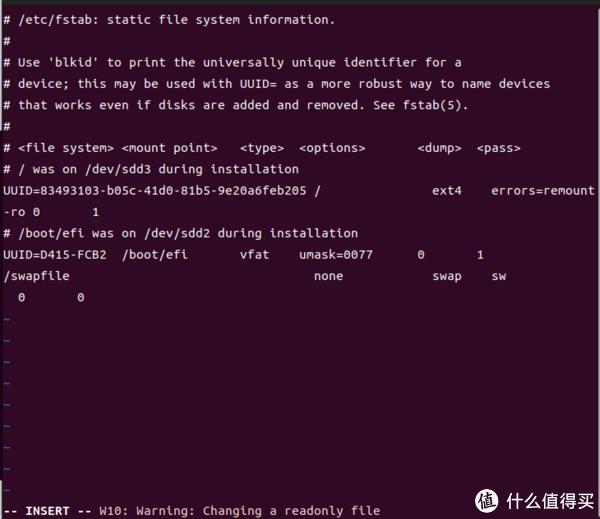The image size is (600, 519).
Task: Place cursor on /swapfile entry
Action: tap(36, 276)
